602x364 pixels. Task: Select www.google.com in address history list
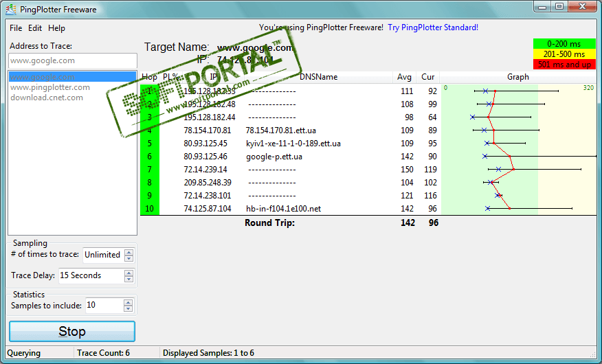72,77
